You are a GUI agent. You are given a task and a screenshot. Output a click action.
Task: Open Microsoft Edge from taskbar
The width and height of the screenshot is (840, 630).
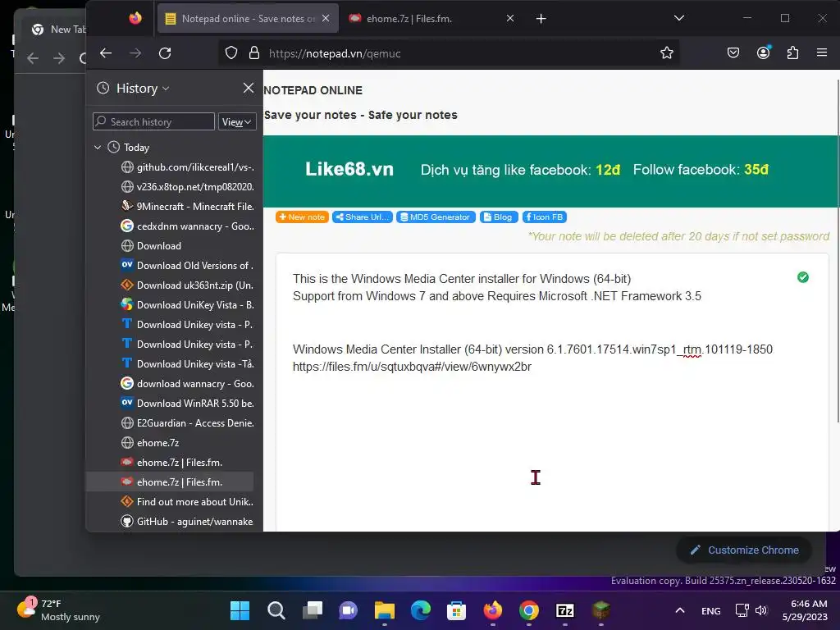pyautogui.click(x=421, y=610)
